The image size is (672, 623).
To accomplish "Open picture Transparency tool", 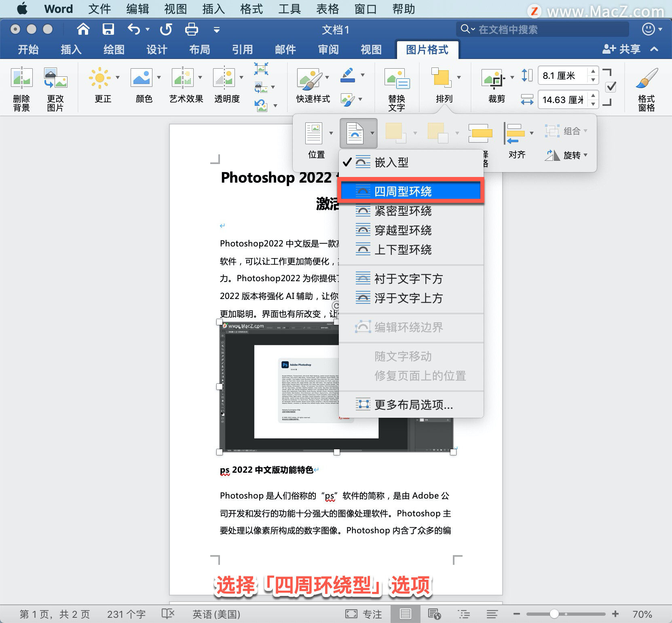I will (x=224, y=77).
